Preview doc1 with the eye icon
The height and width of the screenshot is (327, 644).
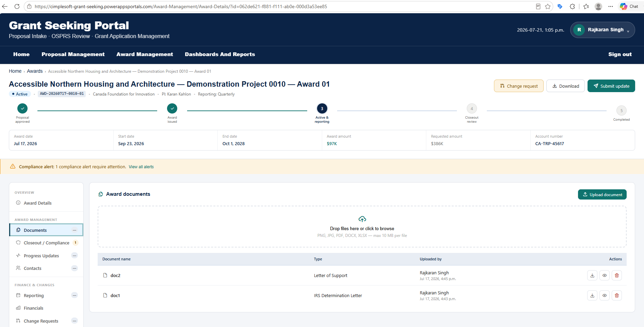click(605, 295)
